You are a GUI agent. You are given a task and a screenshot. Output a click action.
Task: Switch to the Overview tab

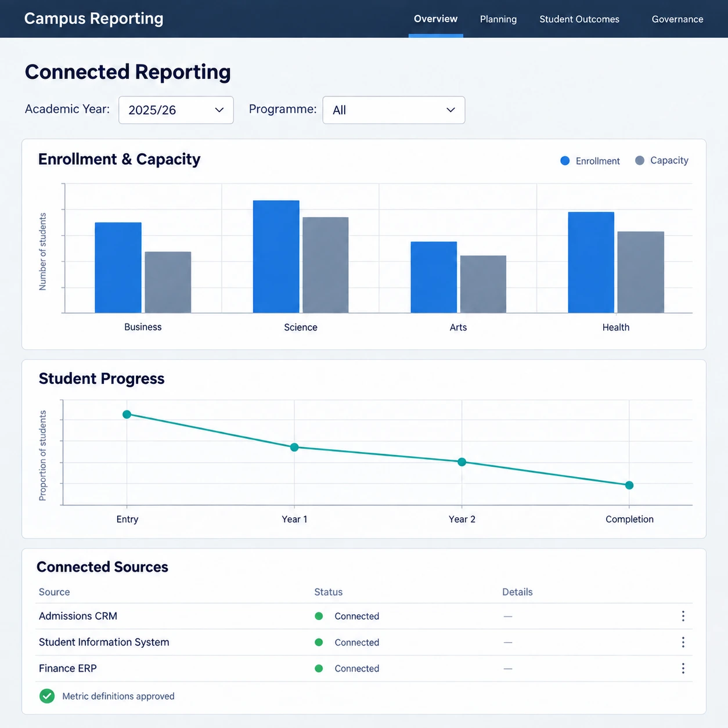pyautogui.click(x=435, y=19)
